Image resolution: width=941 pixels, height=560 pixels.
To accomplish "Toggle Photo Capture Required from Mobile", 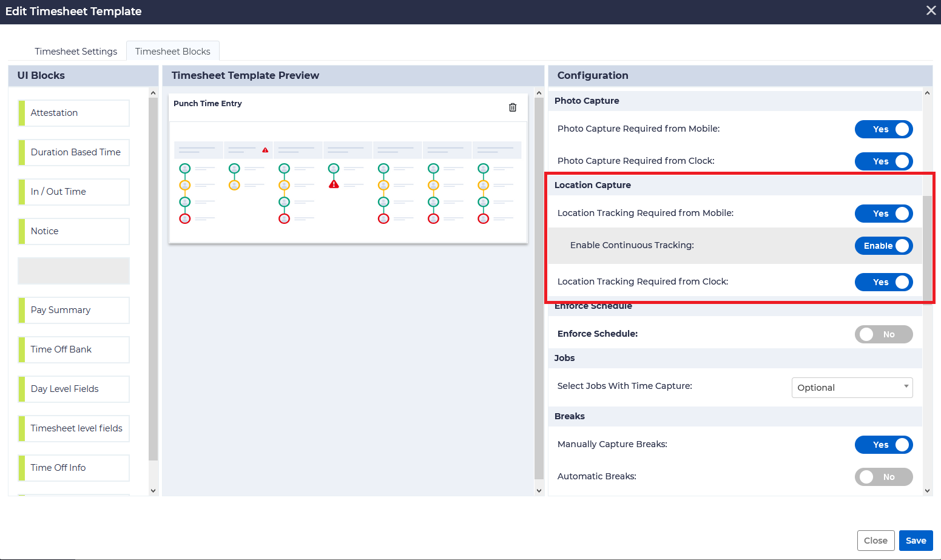I will 883,129.
